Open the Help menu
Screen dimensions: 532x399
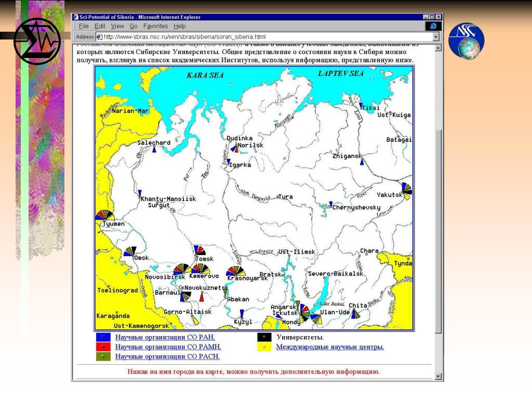coord(179,26)
